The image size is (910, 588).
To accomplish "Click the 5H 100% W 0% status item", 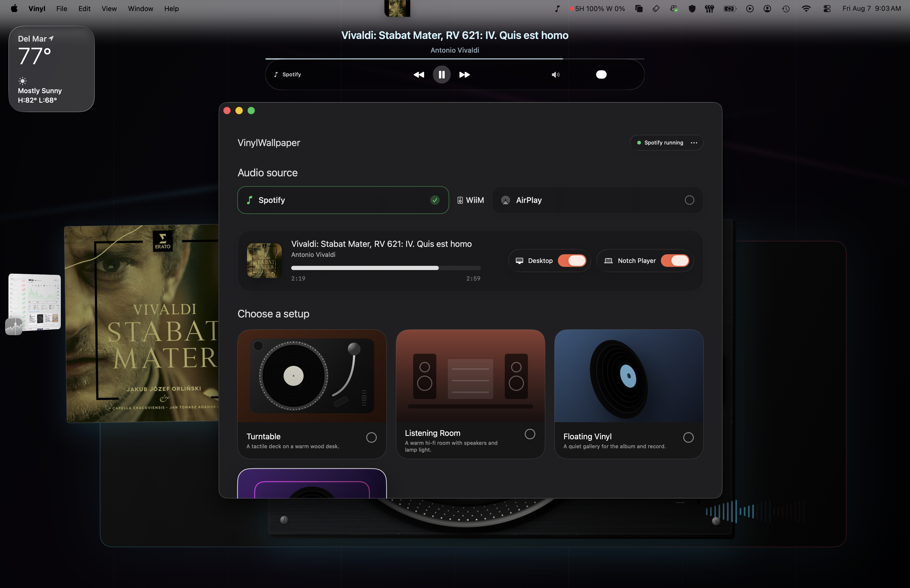I will (597, 8).
